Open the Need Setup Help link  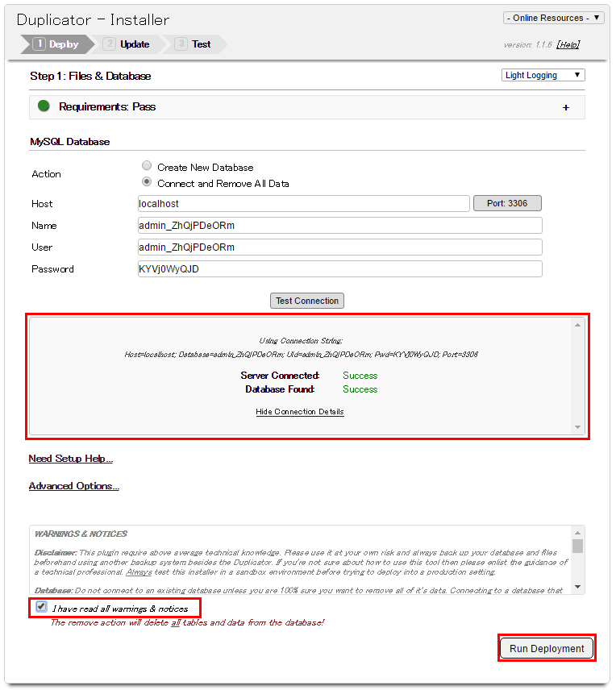coord(71,459)
